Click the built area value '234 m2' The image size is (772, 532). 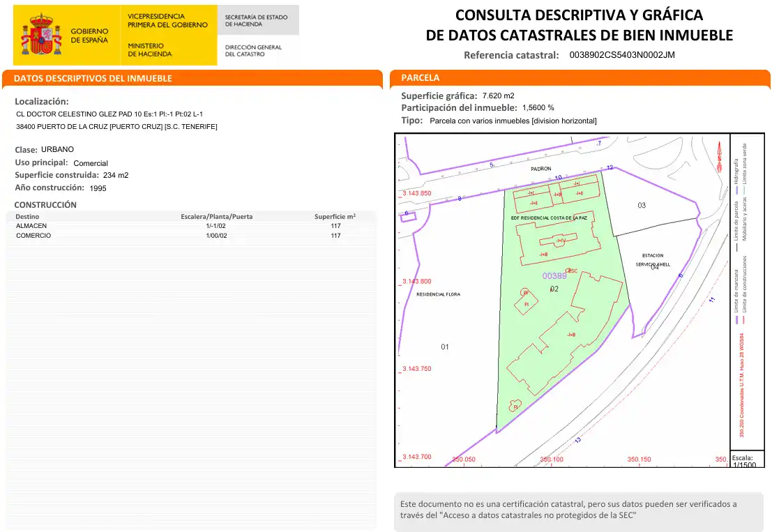tap(116, 175)
